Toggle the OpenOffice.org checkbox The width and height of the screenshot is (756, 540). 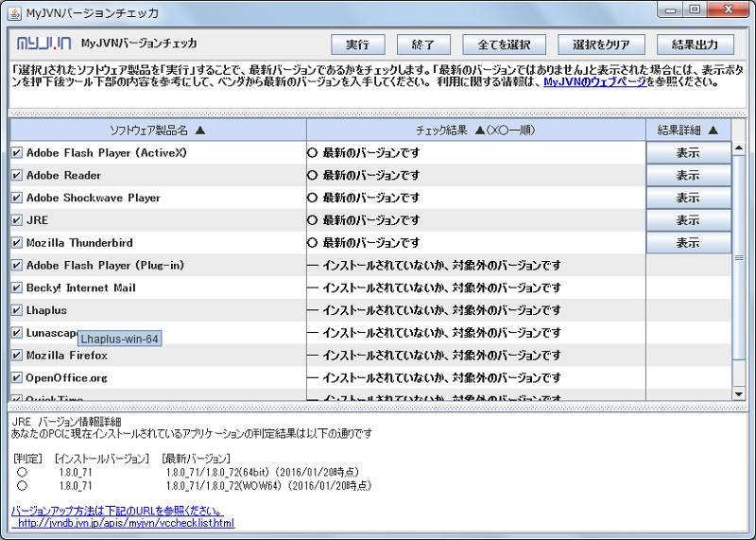(x=17, y=378)
